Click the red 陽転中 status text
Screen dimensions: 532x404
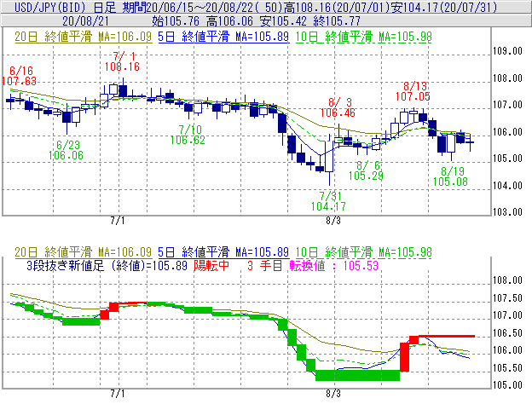(x=211, y=266)
